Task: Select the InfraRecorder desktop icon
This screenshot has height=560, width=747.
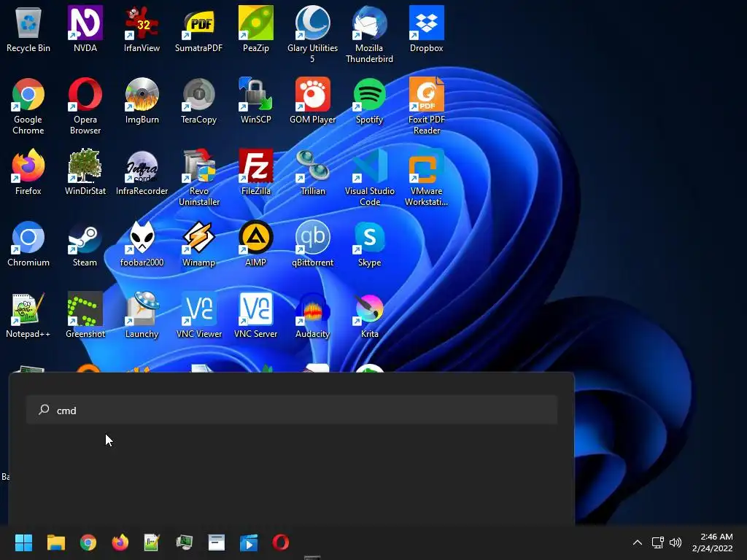Action: [x=142, y=172]
